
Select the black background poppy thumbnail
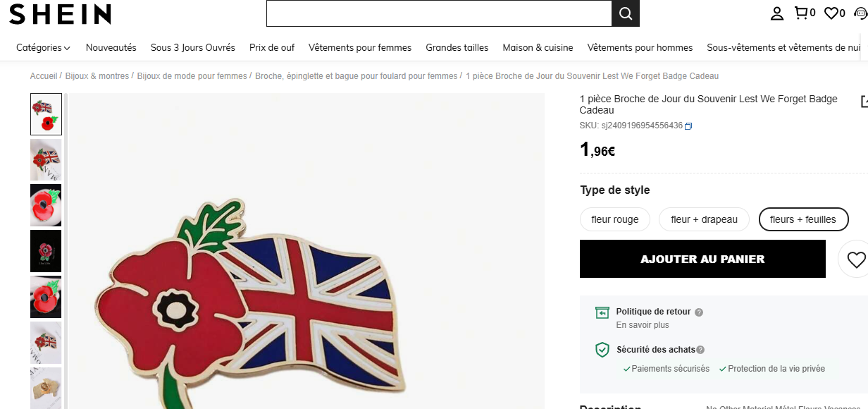coord(46,251)
